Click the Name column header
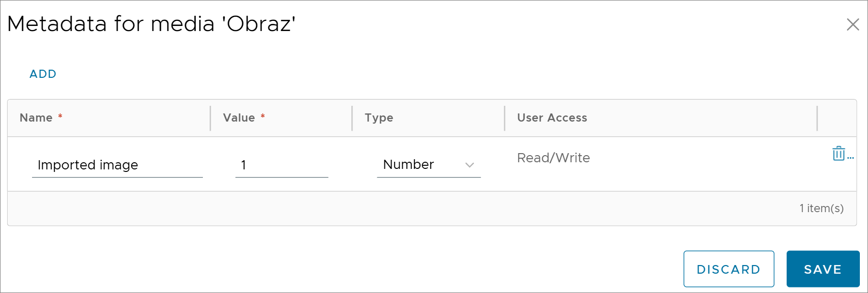The width and height of the screenshot is (868, 293). tap(36, 118)
